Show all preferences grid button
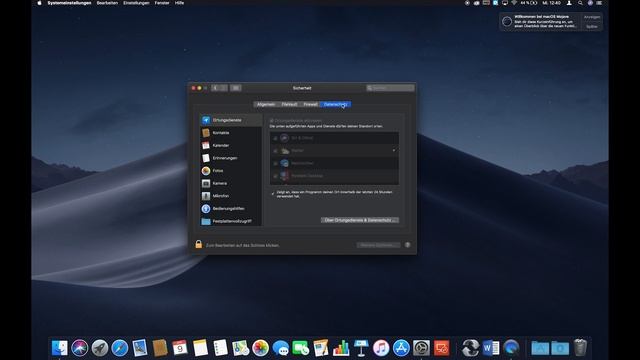 point(236,88)
